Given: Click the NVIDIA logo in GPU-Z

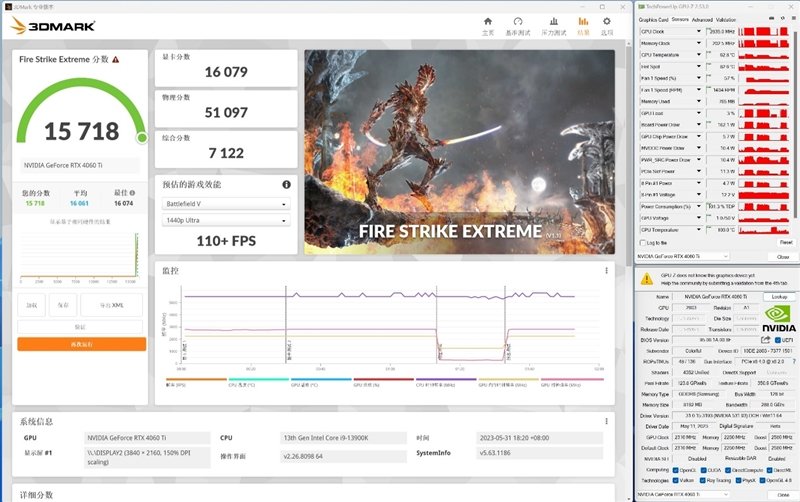Looking at the screenshot, I should tap(779, 319).
